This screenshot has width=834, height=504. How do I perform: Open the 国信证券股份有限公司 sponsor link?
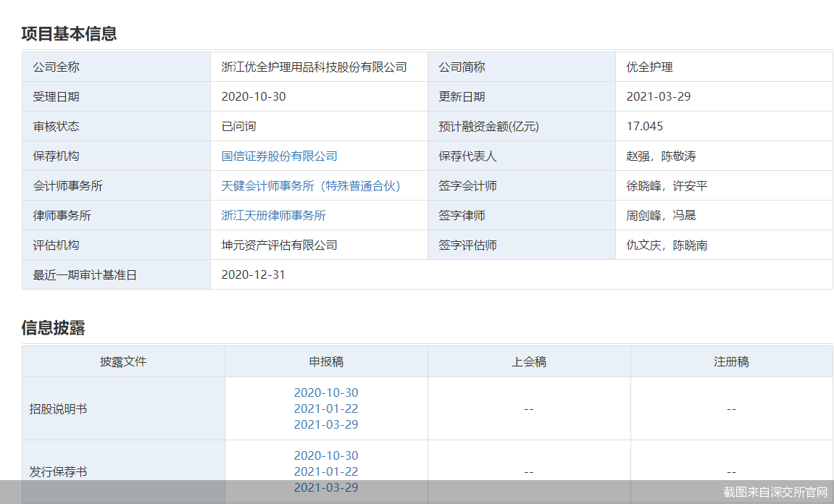point(279,156)
